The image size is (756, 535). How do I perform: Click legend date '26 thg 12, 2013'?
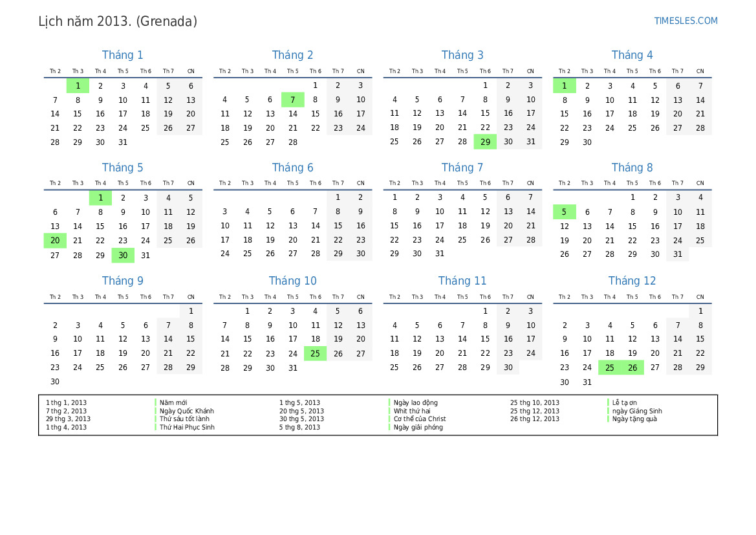(x=535, y=419)
